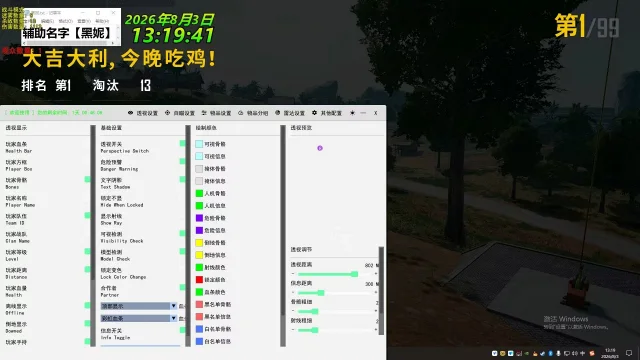
Task: Disable the Level display toggle
Action: point(87,251)
